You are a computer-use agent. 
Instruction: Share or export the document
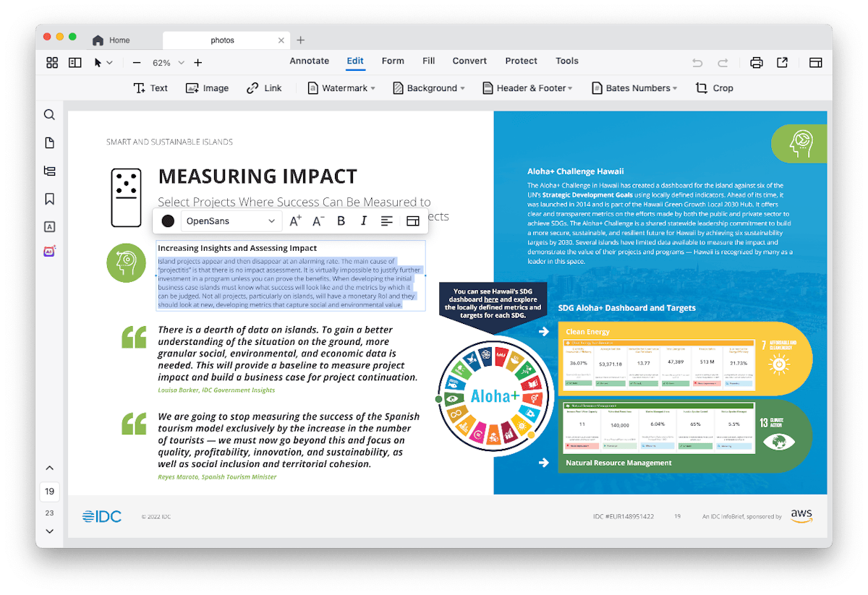click(782, 63)
